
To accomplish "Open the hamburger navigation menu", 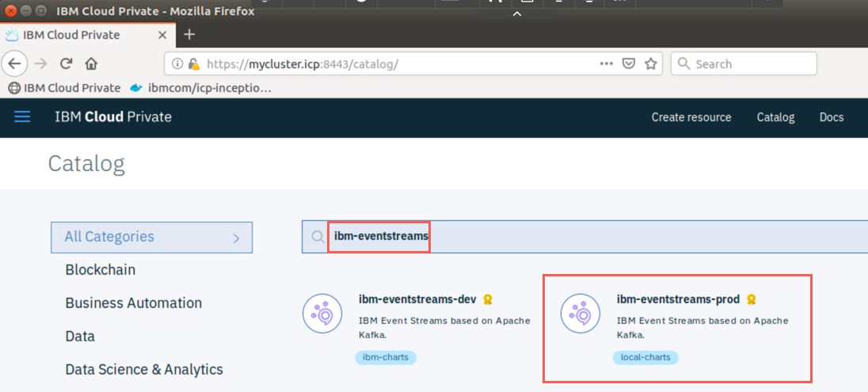I will click(22, 117).
